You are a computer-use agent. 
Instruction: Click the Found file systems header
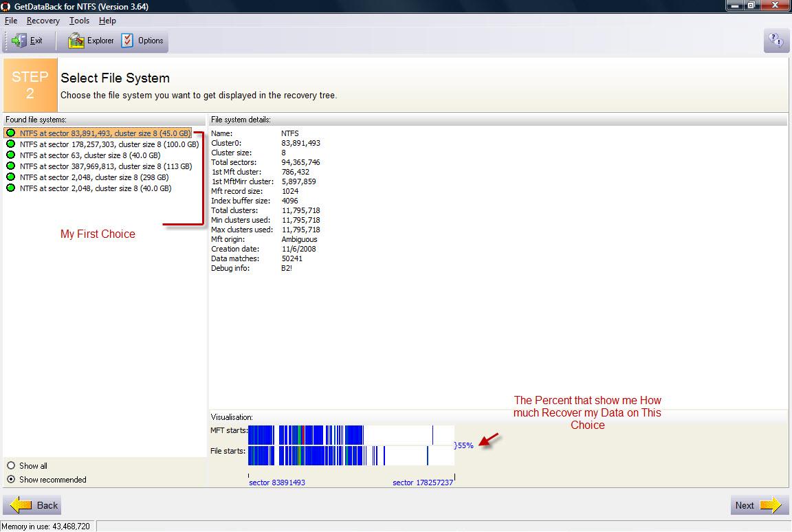[36, 120]
